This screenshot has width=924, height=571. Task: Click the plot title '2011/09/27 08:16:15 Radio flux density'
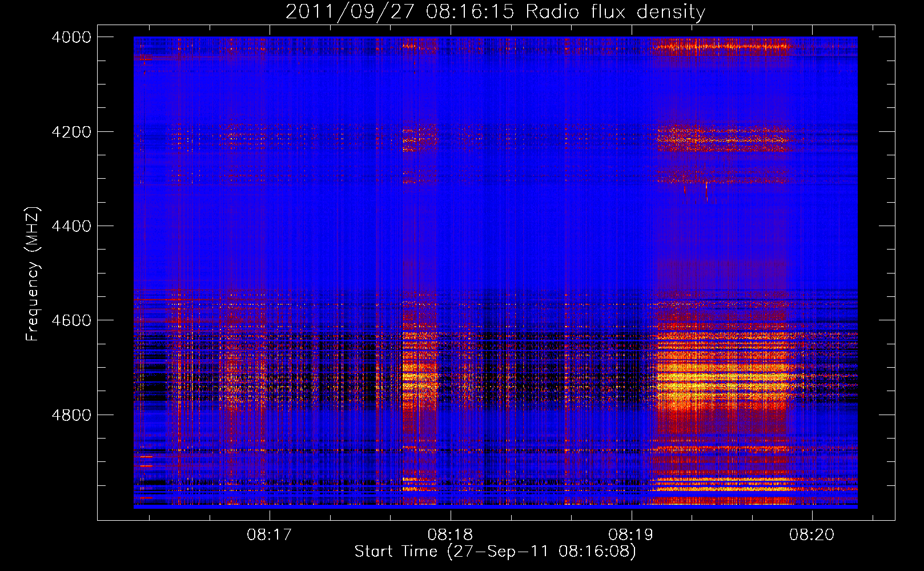(495, 12)
